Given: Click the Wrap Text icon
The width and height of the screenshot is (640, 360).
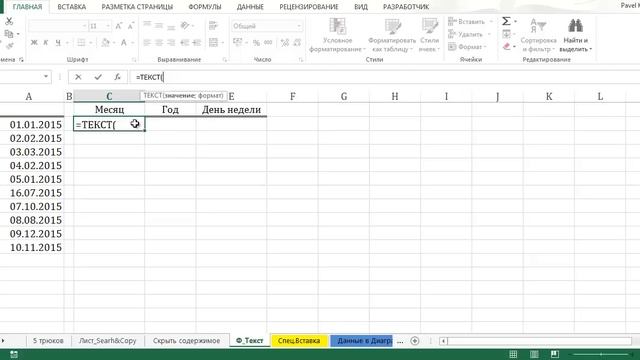Looking at the screenshot, I should [213, 26].
